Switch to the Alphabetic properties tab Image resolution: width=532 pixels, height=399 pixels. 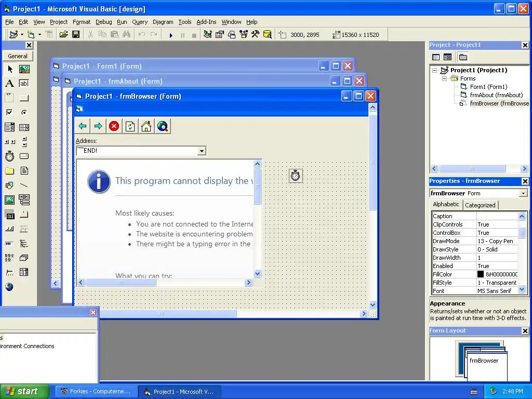coord(446,204)
